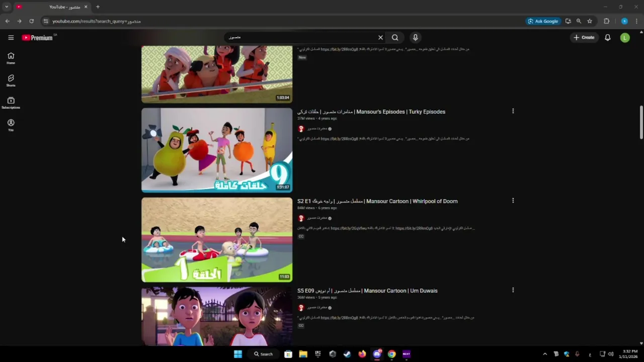Open channel name under Turky Episodes video
644x362 pixels.
point(317,129)
